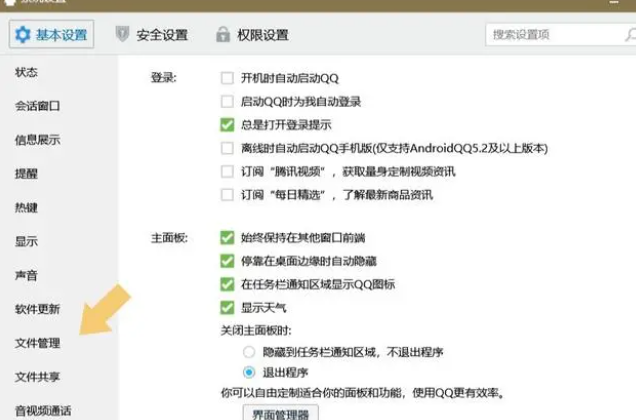Select 会话窗口 from the sidebar
Viewport: 636px width, 420px height.
click(38, 106)
